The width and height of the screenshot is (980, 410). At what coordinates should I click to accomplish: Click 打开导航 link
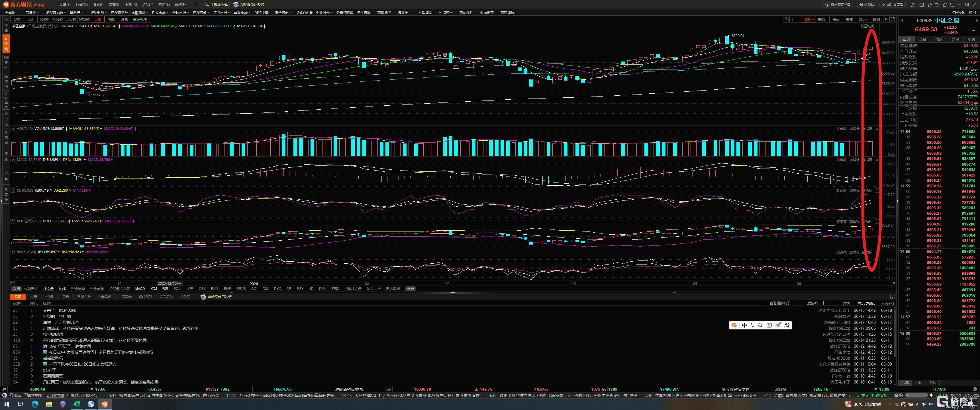(x=958, y=13)
